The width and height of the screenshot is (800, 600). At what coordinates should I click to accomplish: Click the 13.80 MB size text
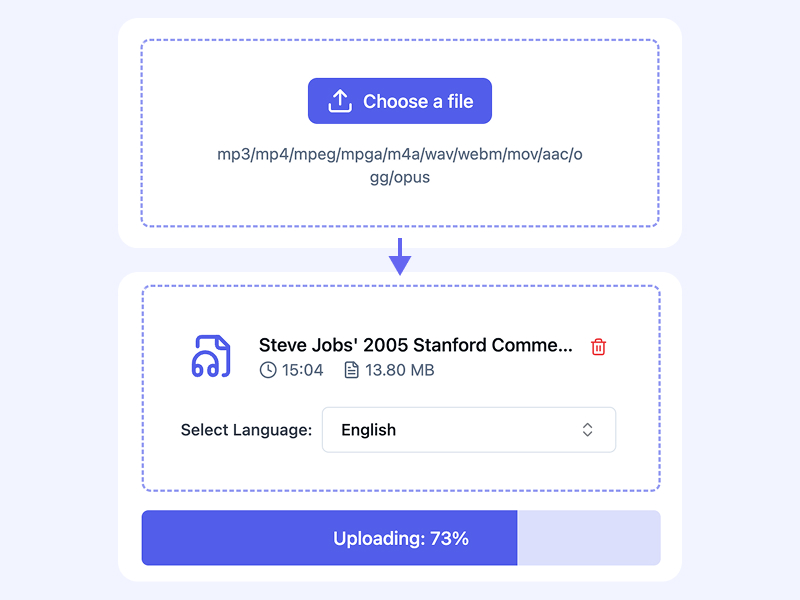tap(400, 370)
